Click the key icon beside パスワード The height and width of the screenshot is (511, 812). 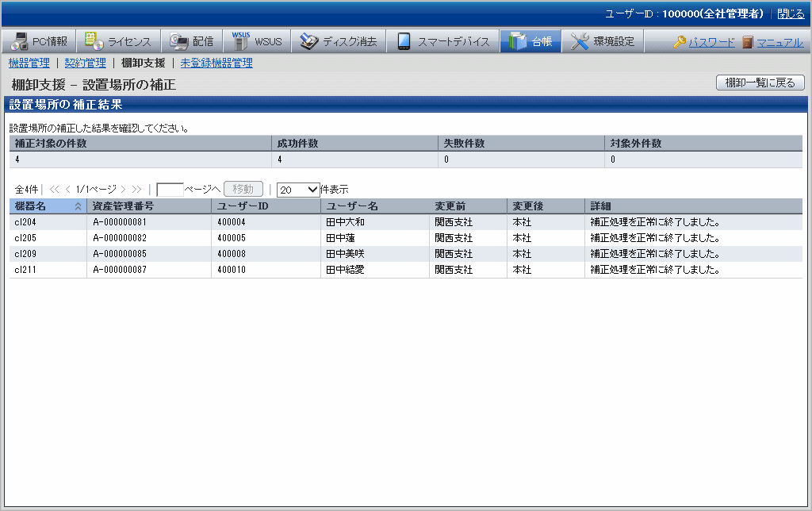point(680,43)
